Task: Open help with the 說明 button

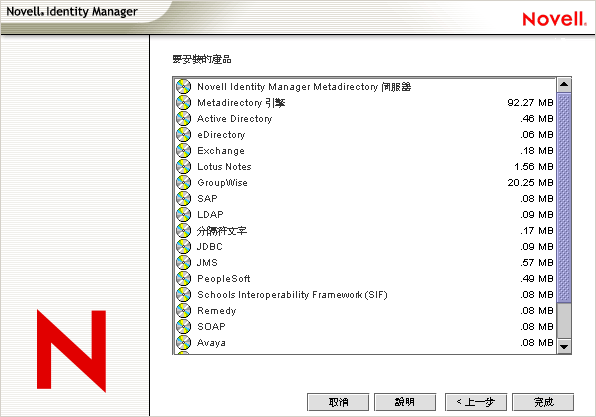Action: [405, 402]
